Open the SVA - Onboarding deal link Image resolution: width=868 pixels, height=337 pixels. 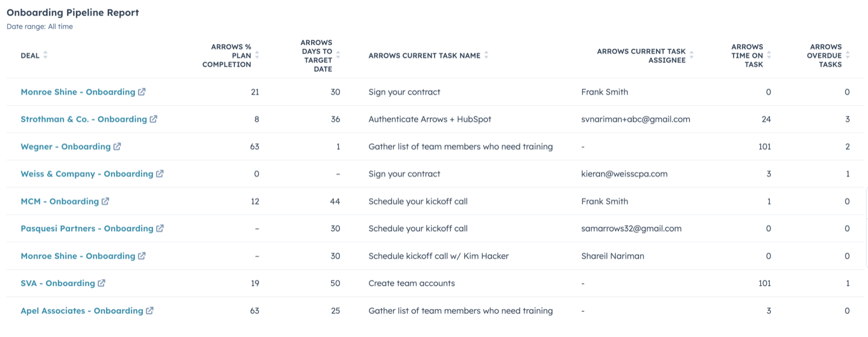pos(58,283)
